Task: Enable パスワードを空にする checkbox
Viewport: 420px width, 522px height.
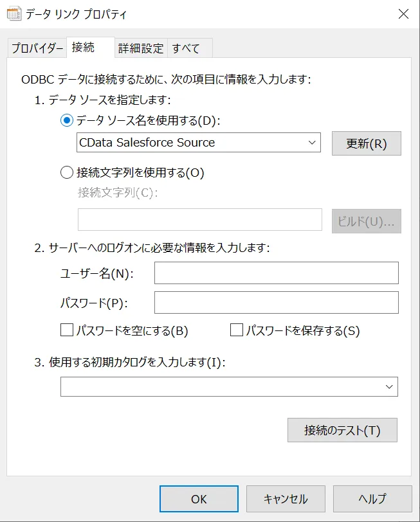Action: [67, 330]
